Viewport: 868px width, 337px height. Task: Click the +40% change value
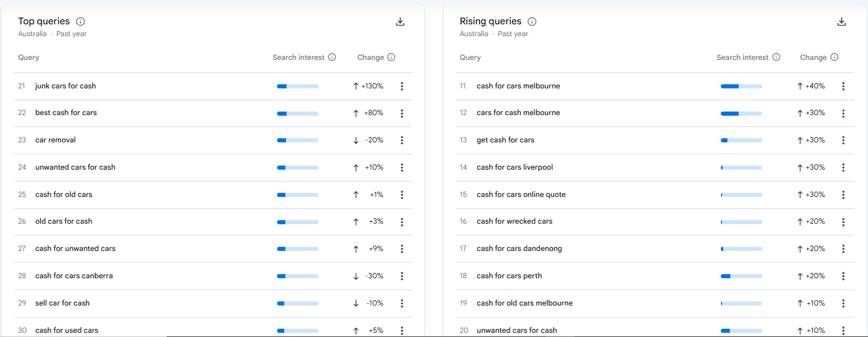[x=815, y=86]
